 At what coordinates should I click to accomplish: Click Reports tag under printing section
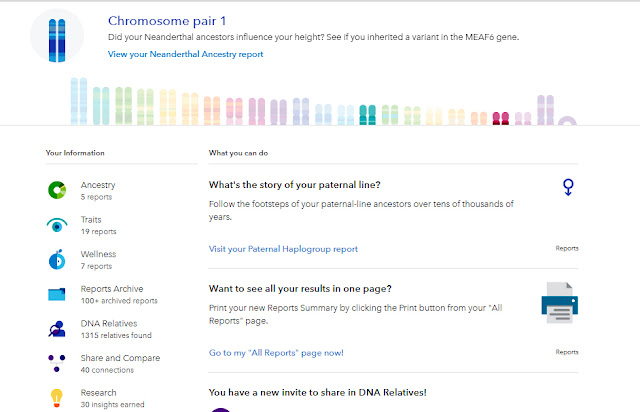[x=567, y=352]
